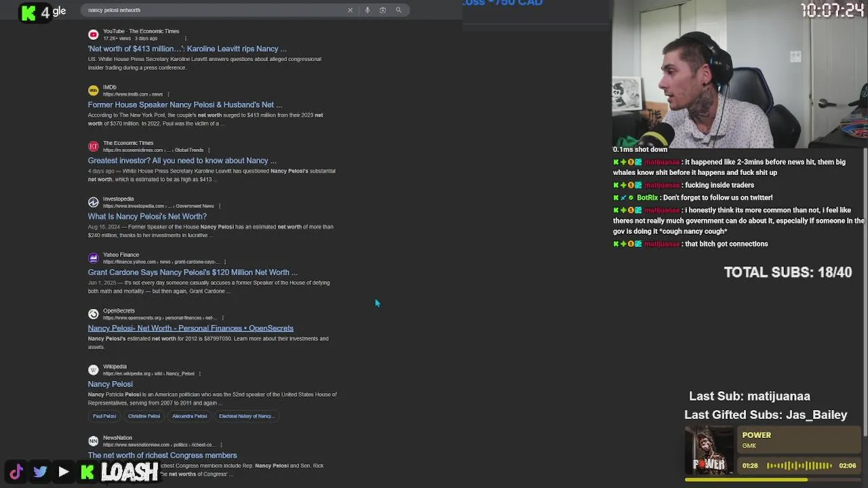868x488 pixels.
Task: Select the Paul Pelosi chip
Action: (x=104, y=416)
